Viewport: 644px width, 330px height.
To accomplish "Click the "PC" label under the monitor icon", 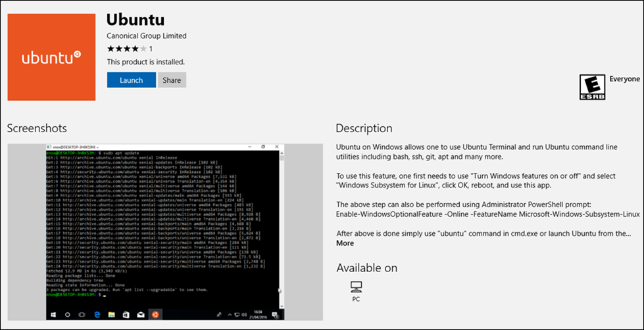I will pos(356,299).
